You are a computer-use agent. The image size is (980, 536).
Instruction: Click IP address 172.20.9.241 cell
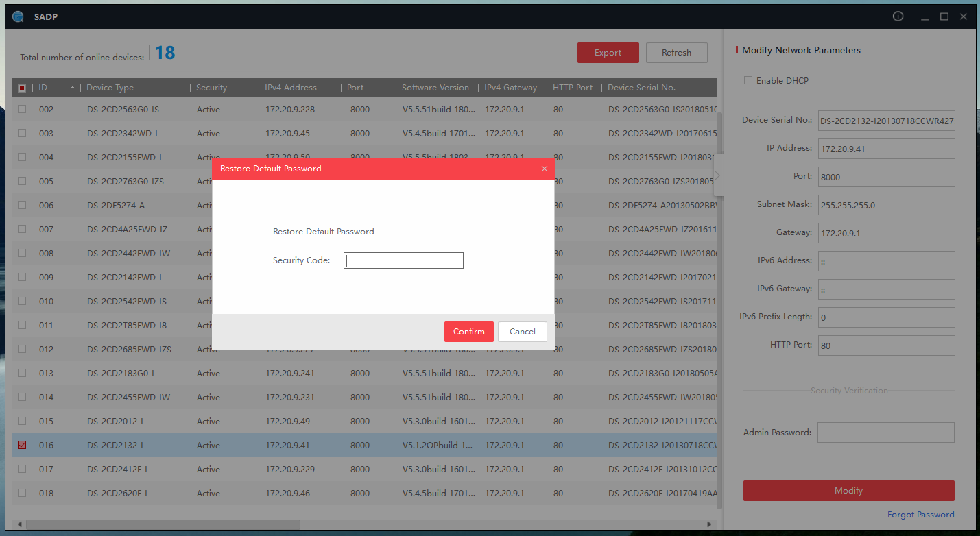(x=290, y=373)
